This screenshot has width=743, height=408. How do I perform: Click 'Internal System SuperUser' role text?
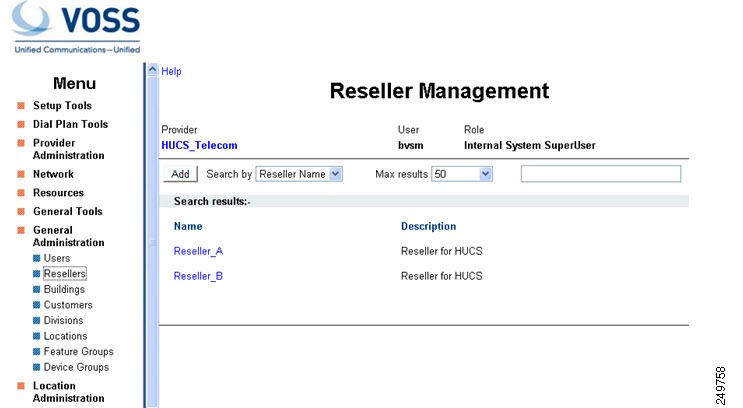click(530, 145)
